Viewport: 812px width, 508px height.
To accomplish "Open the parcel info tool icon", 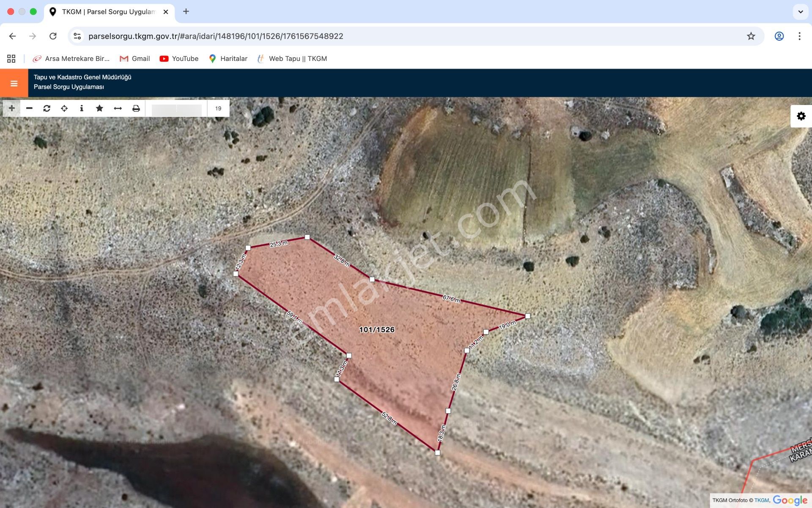I will pyautogui.click(x=82, y=108).
